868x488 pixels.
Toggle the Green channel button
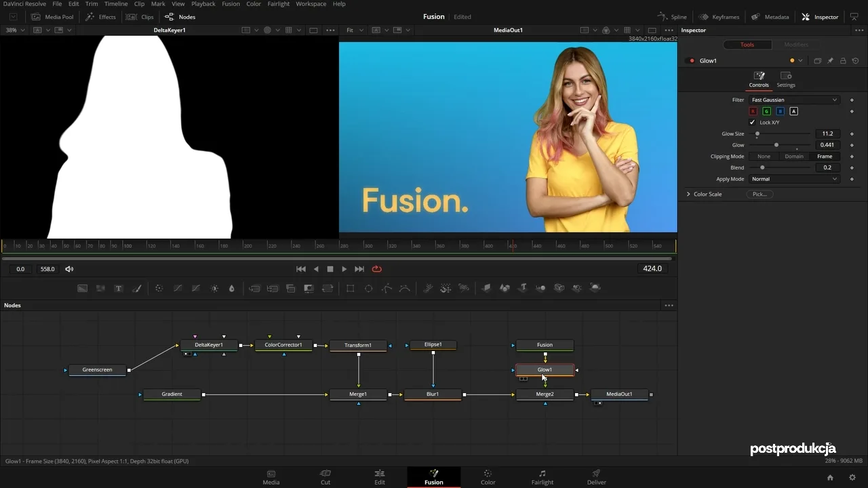click(766, 111)
